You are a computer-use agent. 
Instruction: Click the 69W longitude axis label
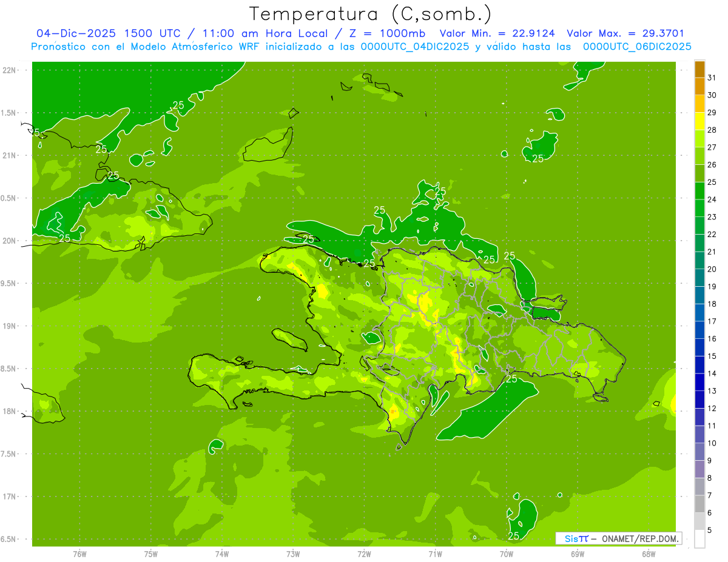(x=578, y=554)
